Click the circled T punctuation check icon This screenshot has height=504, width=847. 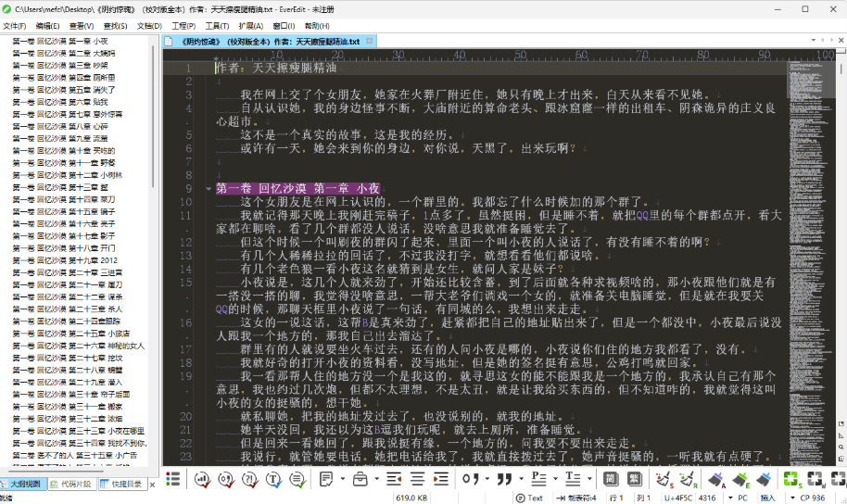[x=274, y=479]
